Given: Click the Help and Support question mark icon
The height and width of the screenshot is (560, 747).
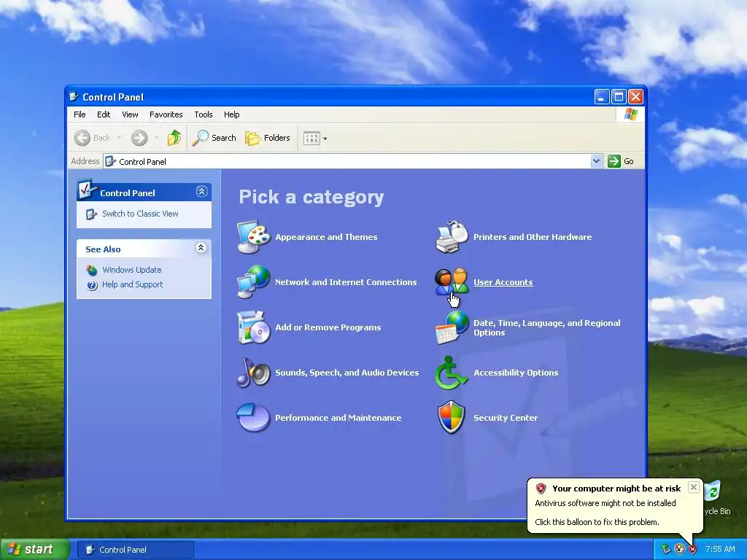Looking at the screenshot, I should [x=92, y=285].
